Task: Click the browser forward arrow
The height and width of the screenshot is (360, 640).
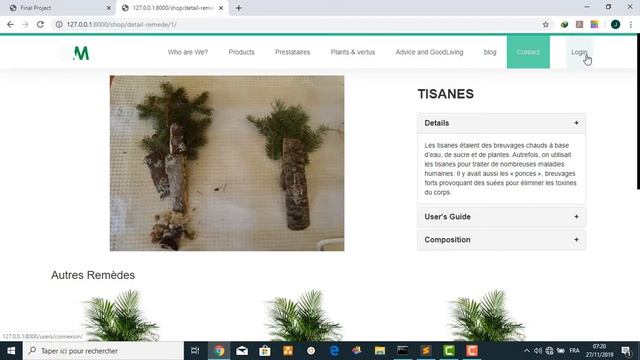Action: point(25,24)
